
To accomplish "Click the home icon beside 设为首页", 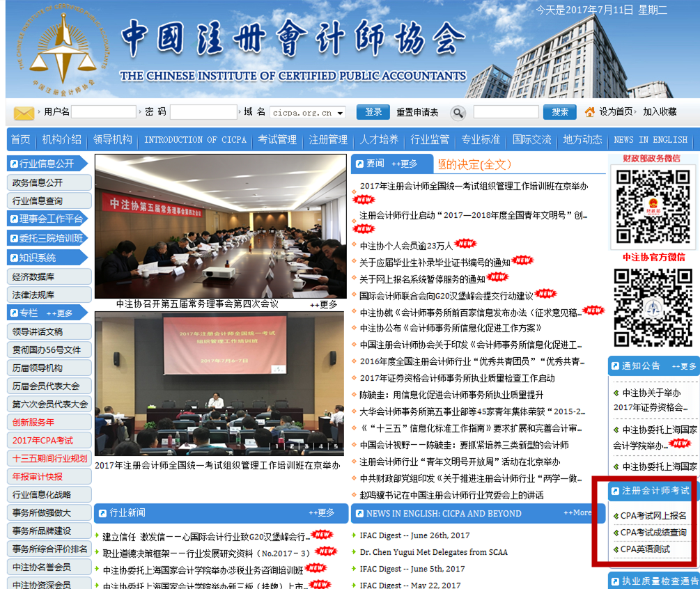I will point(590,112).
